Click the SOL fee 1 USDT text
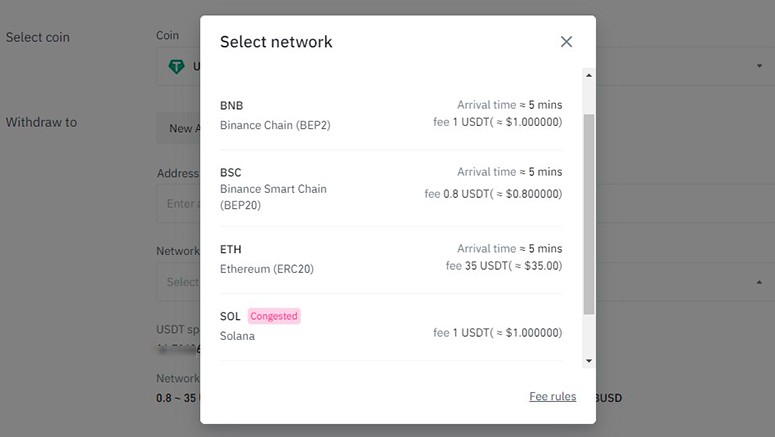This screenshot has width=775, height=437. [x=497, y=333]
